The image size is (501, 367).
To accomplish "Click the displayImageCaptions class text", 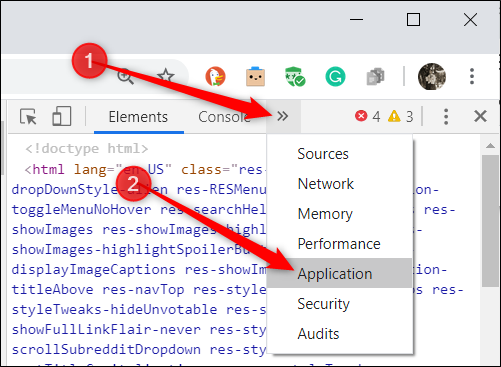I will coord(94,270).
